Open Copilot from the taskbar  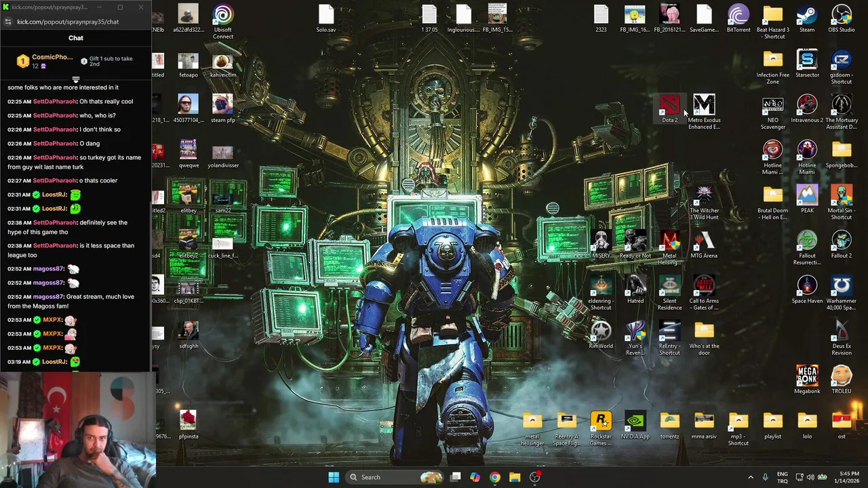(x=475, y=477)
